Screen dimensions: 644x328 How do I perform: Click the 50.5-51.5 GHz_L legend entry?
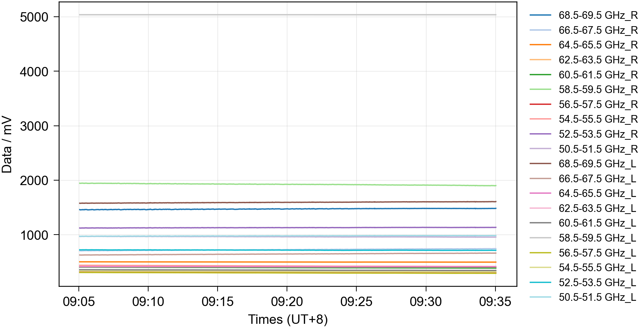(x=597, y=297)
